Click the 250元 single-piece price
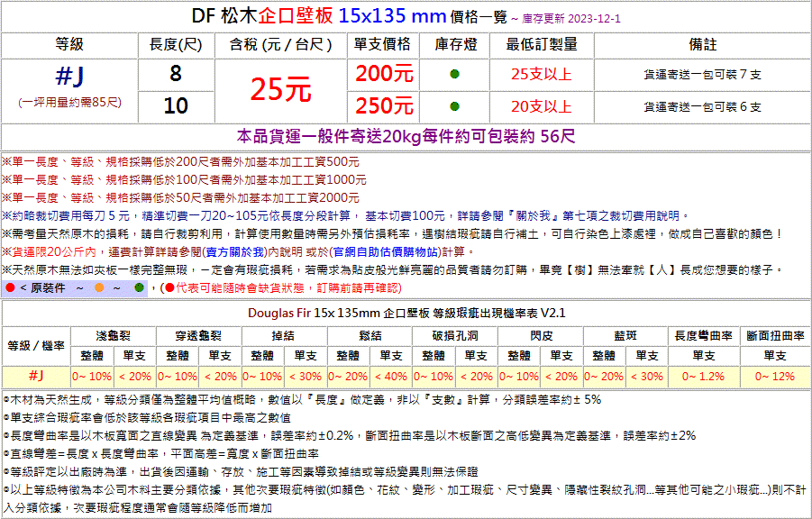This screenshot has height=519, width=812. coord(383,105)
